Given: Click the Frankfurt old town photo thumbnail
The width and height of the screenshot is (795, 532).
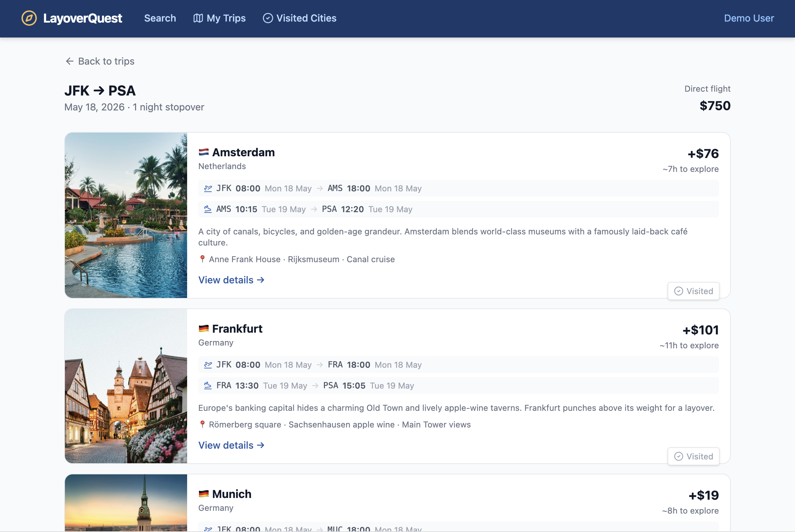Looking at the screenshot, I should click(x=126, y=386).
